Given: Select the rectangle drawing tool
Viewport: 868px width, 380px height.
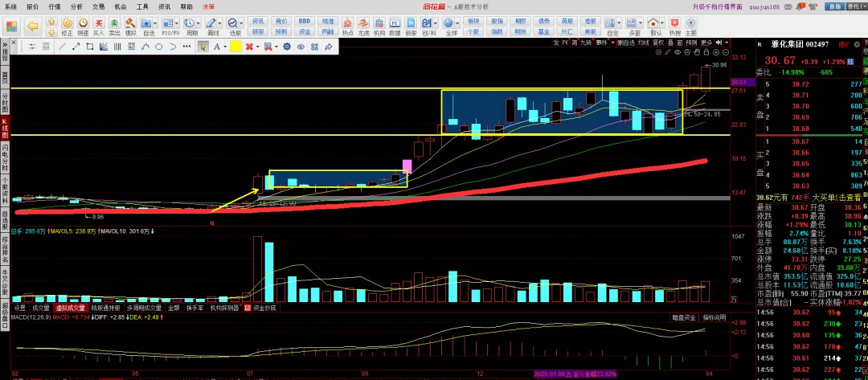Looking at the screenshot, I should (x=89, y=47).
